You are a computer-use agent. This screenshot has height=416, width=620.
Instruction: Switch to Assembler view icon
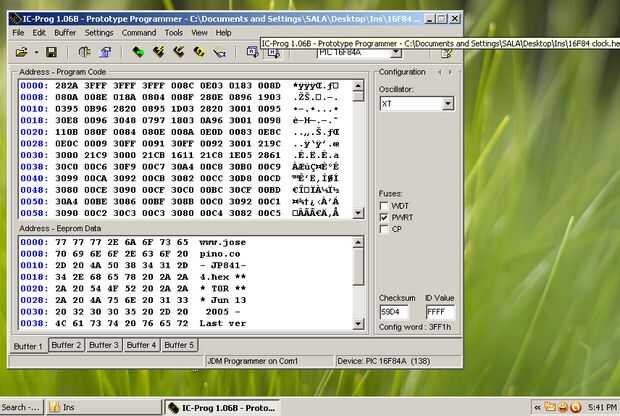click(252, 52)
